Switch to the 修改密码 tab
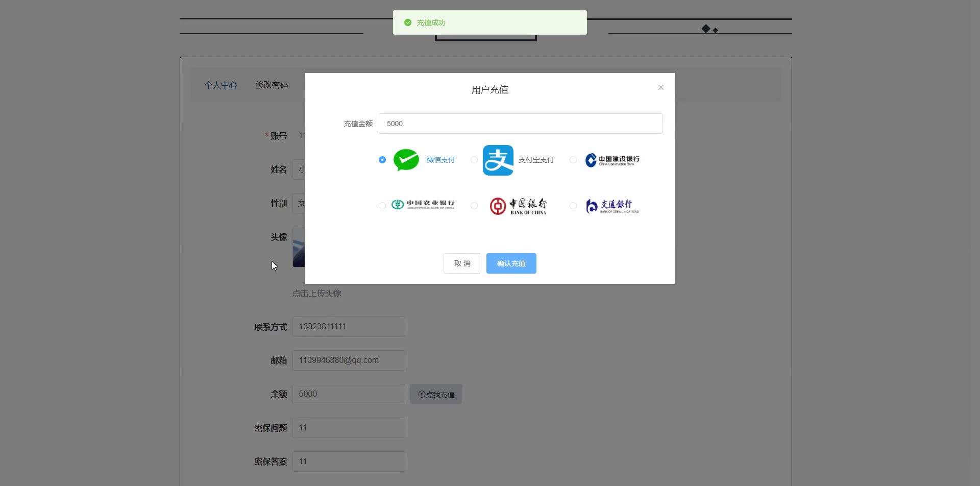This screenshot has height=486, width=980. pos(272,85)
